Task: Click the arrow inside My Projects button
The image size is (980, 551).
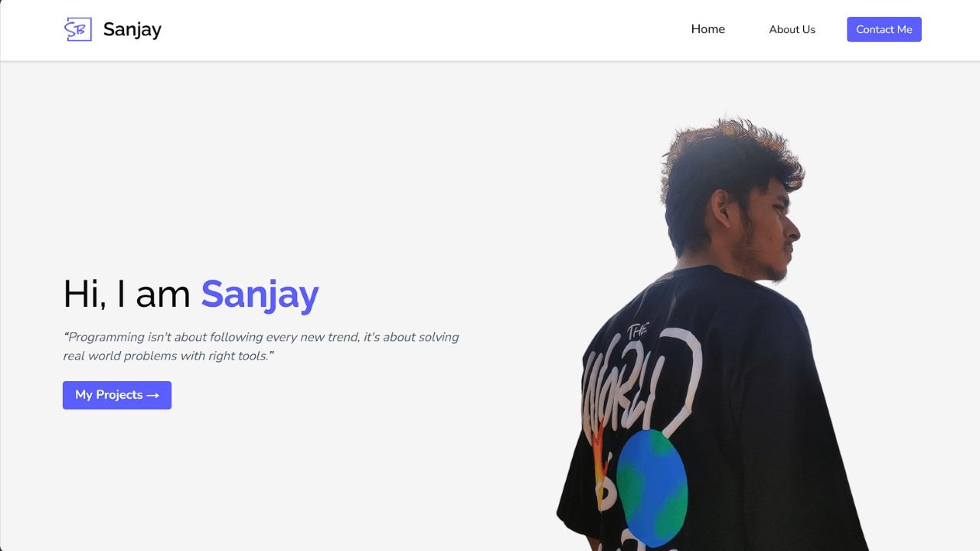Action: coord(153,396)
